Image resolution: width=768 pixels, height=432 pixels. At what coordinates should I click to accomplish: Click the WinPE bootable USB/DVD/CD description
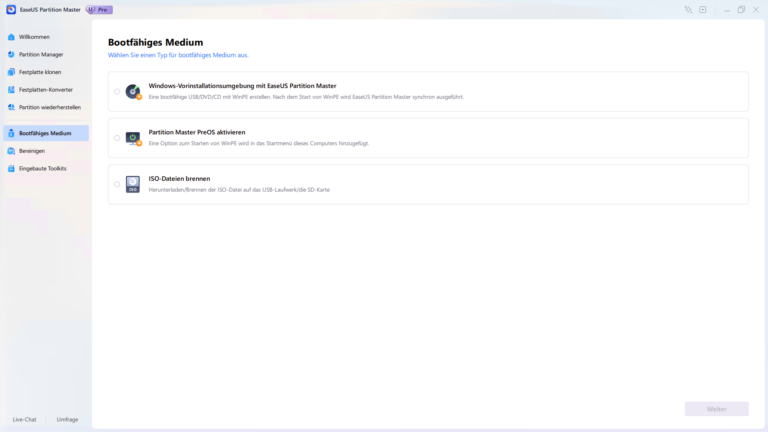click(x=306, y=97)
